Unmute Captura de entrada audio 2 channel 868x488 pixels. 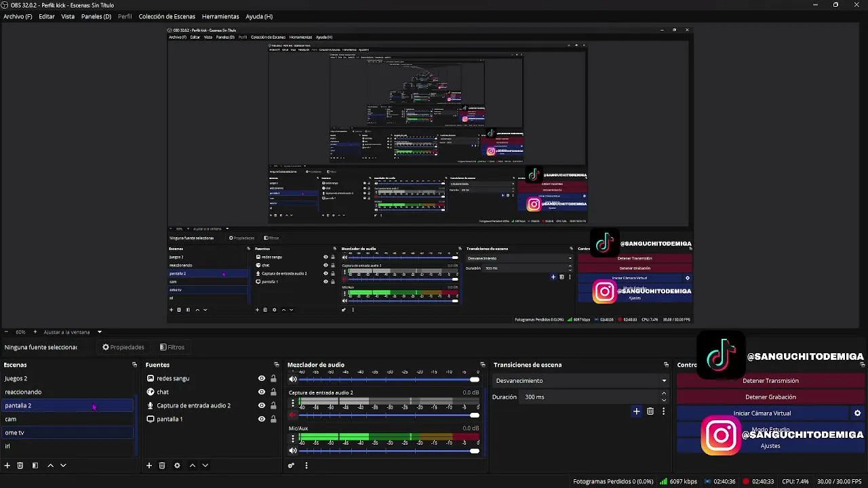pos(293,415)
